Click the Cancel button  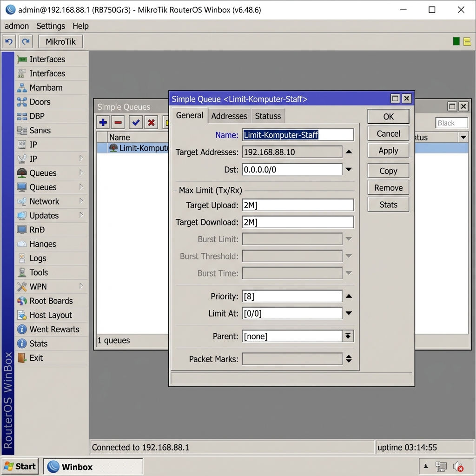click(388, 133)
